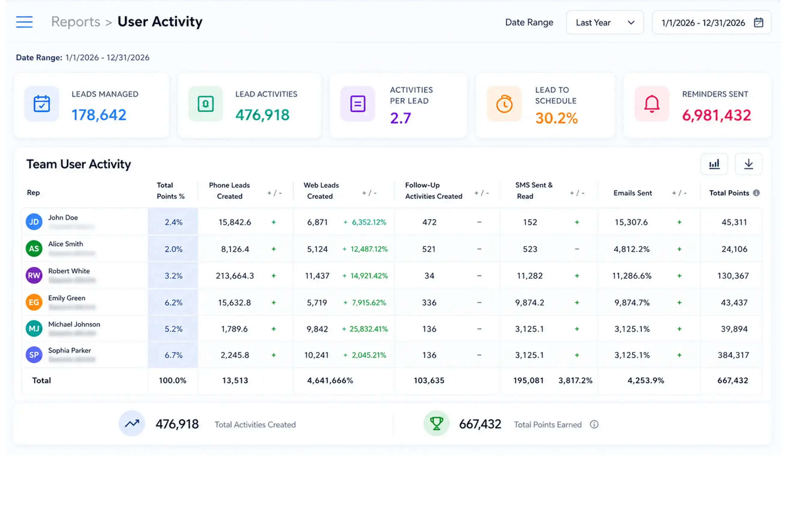This screenshot has height=532, width=785.
Task: Sort by Total Points column header
Action: click(x=729, y=193)
